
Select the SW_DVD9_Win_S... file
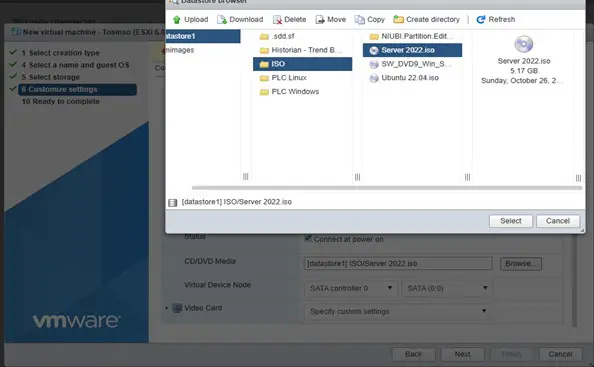411,64
